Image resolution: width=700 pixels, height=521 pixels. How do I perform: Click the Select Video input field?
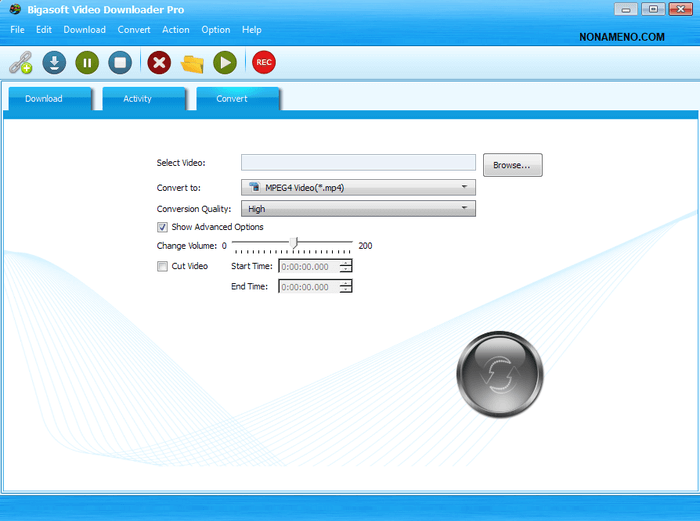click(358, 163)
